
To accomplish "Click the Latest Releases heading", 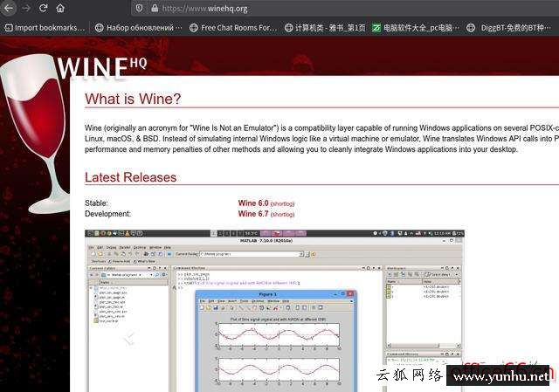I will pos(130,177).
